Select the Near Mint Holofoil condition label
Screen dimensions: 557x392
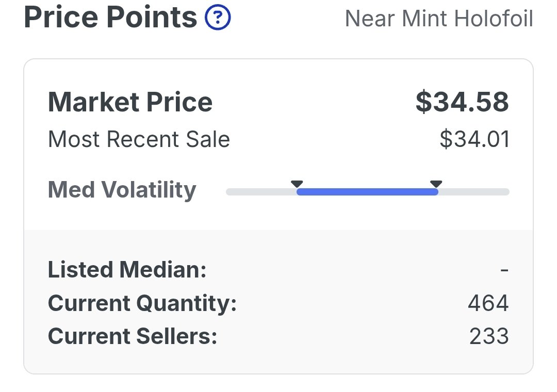click(439, 19)
